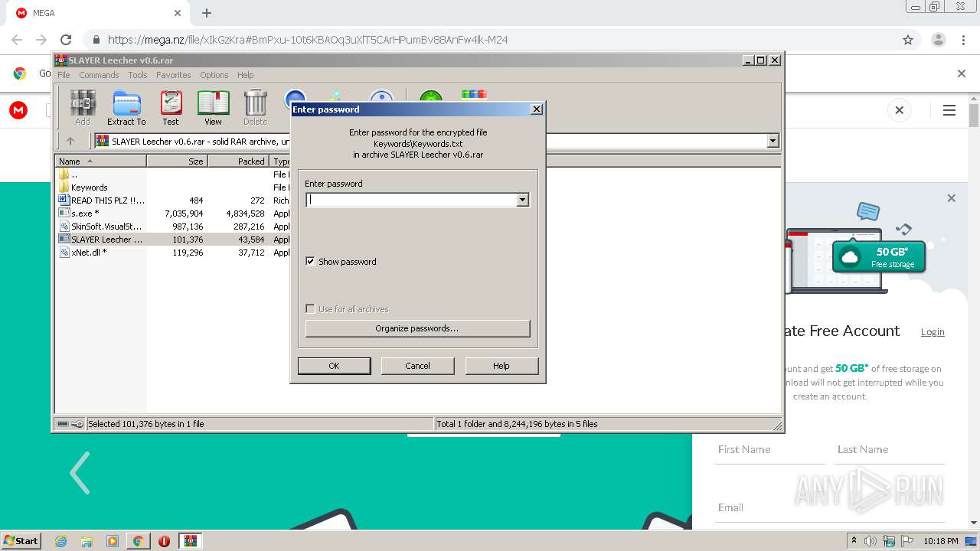Screen dimensions: 980x551
Task: Close the Enter password dialog
Action: point(537,109)
